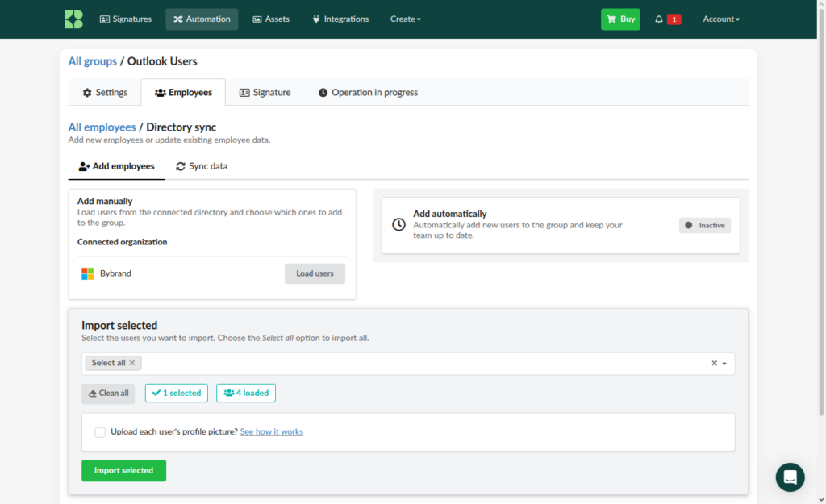Open the notifications bell icon
The width and height of the screenshot is (826, 504).
coord(658,19)
